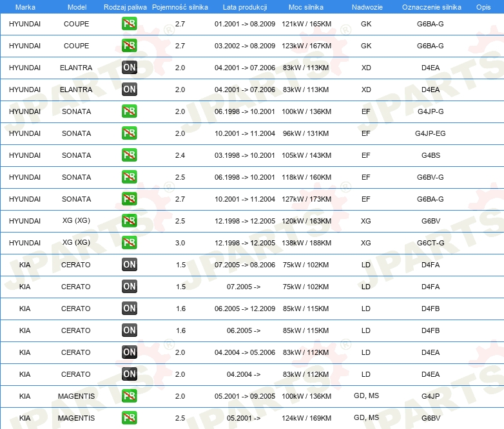Click date range 01.2001 -> 08.2009
The image size is (504, 429).
coord(245,24)
